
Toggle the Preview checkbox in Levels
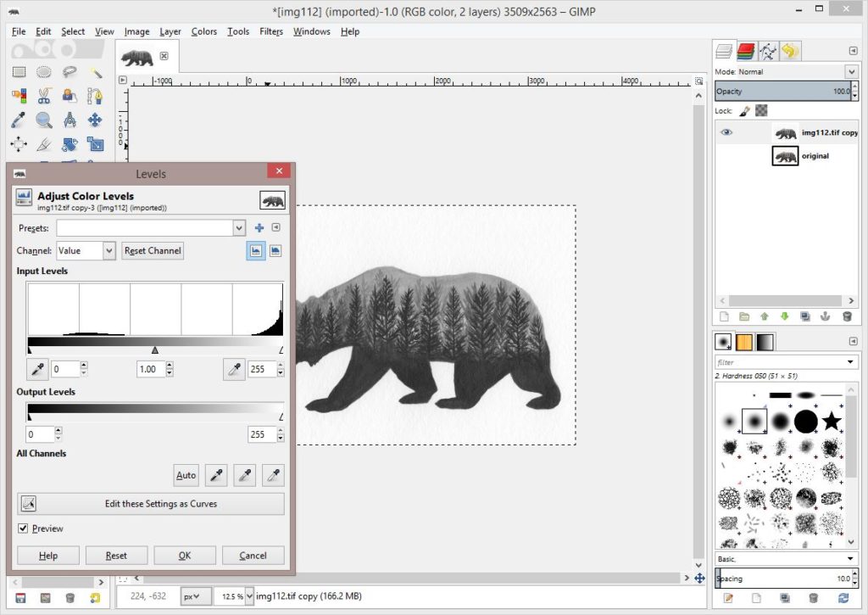tap(23, 528)
